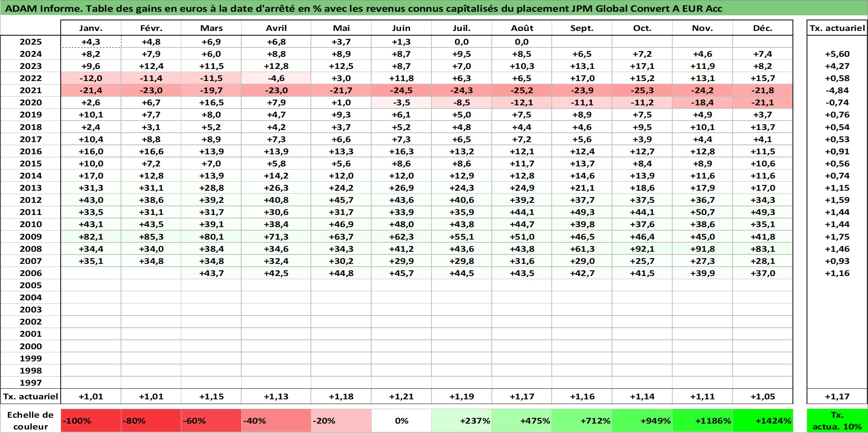Select the -80% color swatch

151,421
